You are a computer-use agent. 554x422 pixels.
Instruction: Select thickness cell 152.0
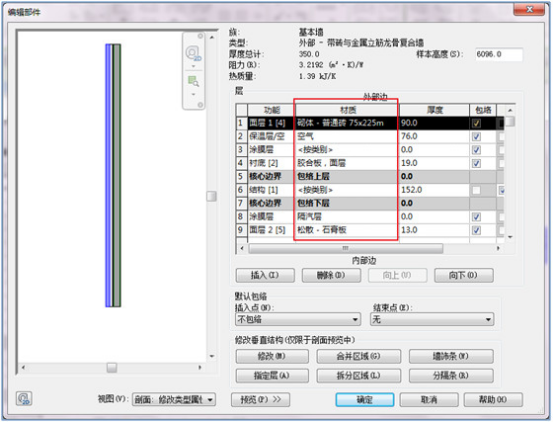coord(435,190)
